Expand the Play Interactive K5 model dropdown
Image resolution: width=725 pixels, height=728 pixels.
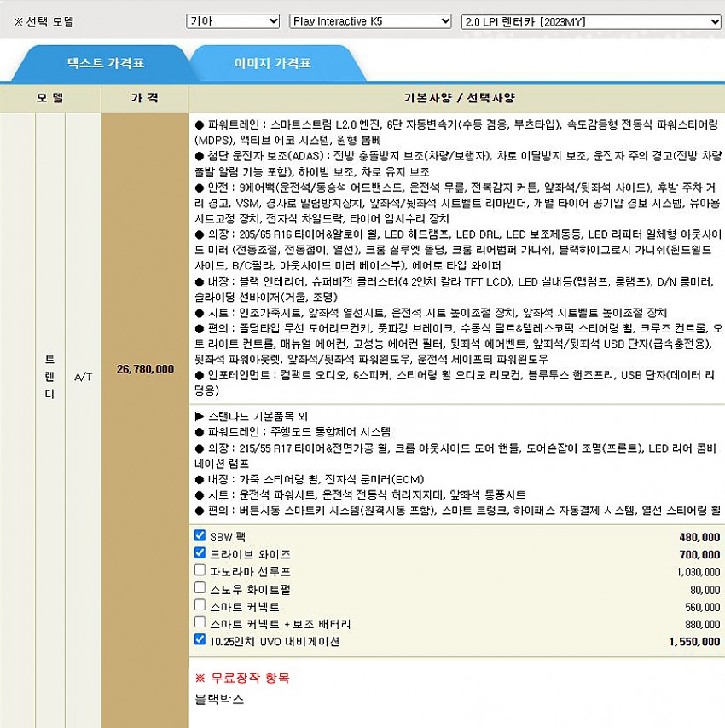click(370, 20)
